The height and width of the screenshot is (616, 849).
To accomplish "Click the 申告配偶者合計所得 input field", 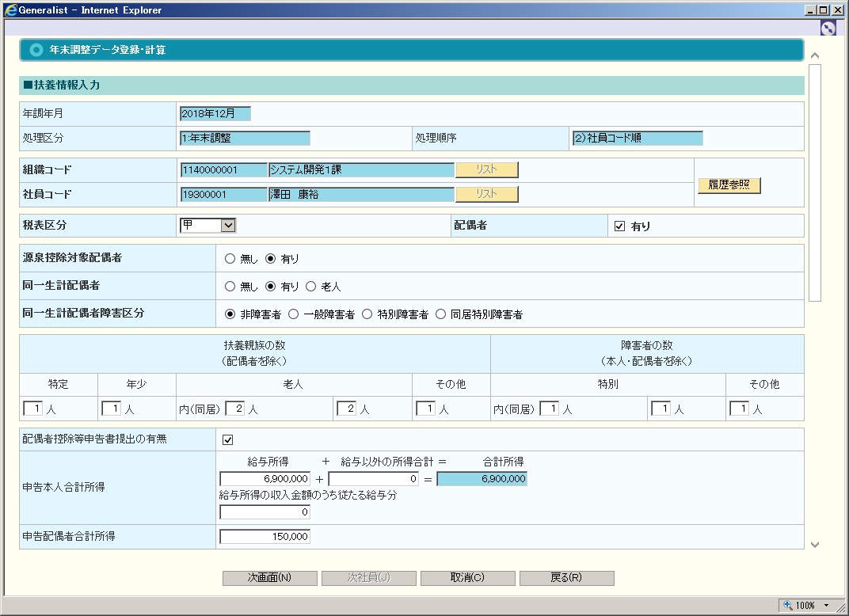I will [x=265, y=537].
